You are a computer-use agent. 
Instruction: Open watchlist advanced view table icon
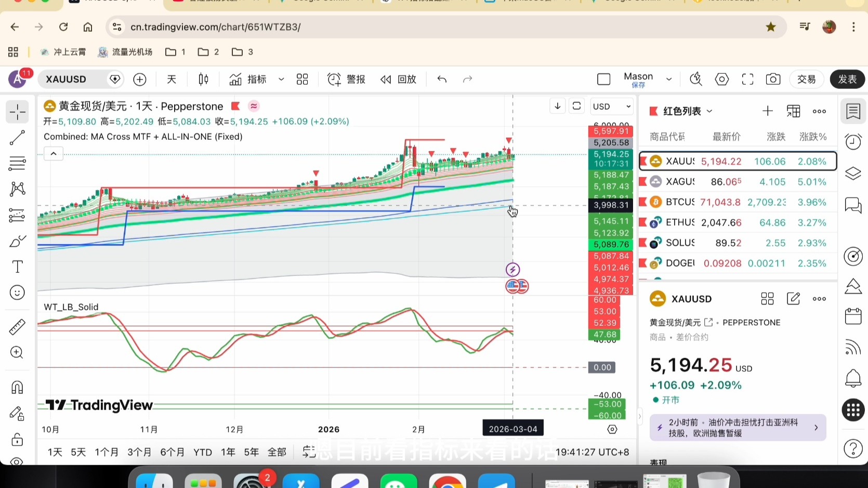pos(793,111)
